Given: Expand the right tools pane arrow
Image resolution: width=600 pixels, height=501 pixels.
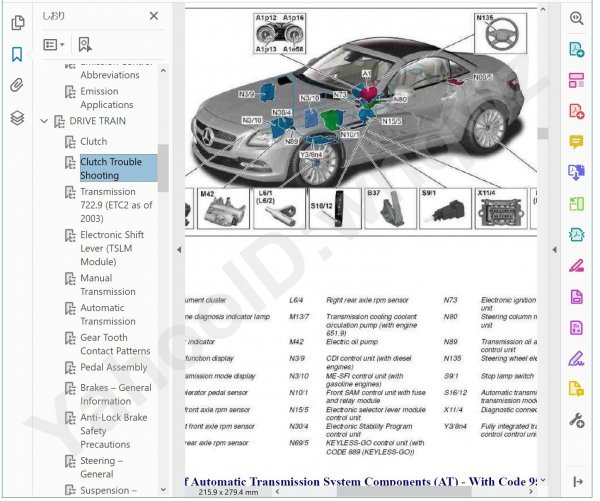Looking at the screenshot, I should click(x=554, y=250).
